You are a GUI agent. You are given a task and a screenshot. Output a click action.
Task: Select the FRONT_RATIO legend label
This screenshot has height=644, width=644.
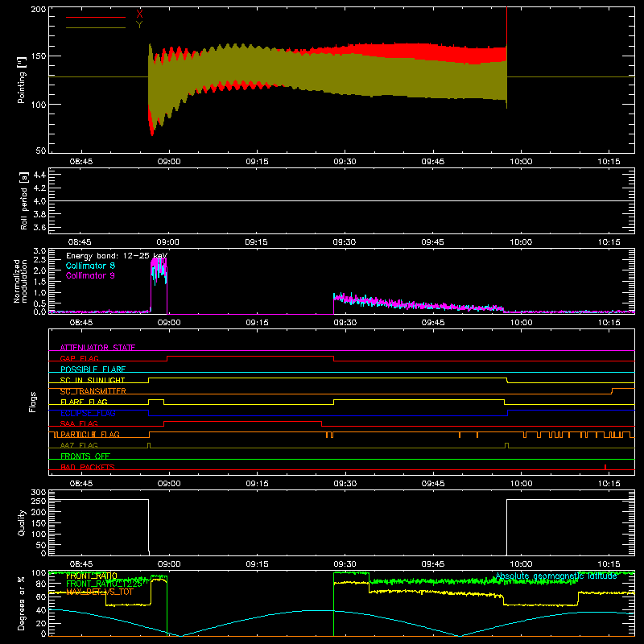pyautogui.click(x=92, y=576)
